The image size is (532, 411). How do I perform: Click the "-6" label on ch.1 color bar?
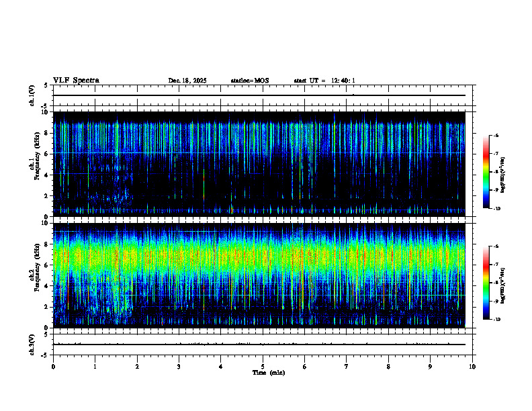click(496, 135)
